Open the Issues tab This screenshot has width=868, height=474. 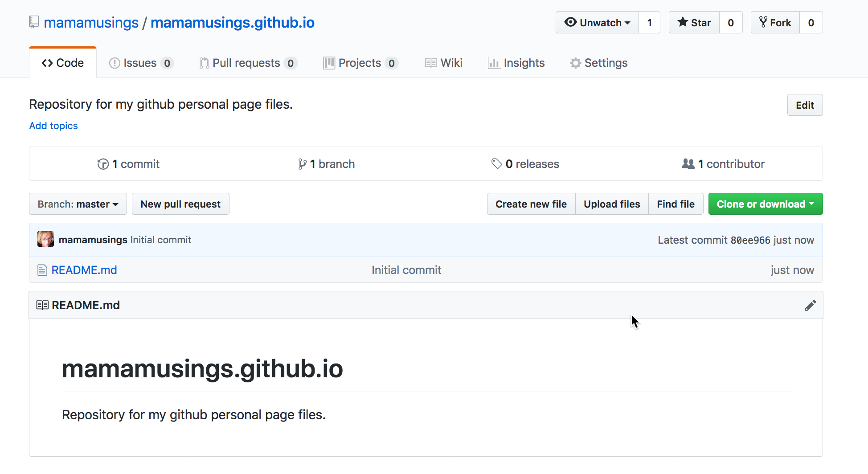(141, 63)
